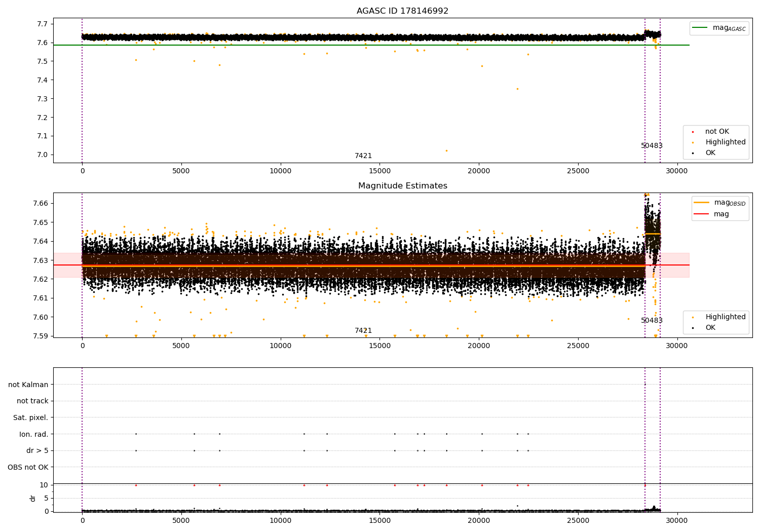Click the 20000 x-axis tick under bottom plot
The image size is (760, 532).
point(478,520)
